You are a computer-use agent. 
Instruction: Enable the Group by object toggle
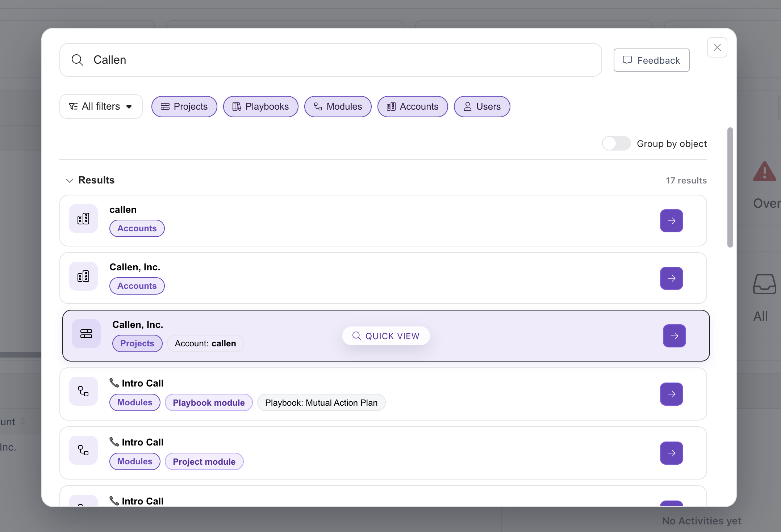click(616, 143)
